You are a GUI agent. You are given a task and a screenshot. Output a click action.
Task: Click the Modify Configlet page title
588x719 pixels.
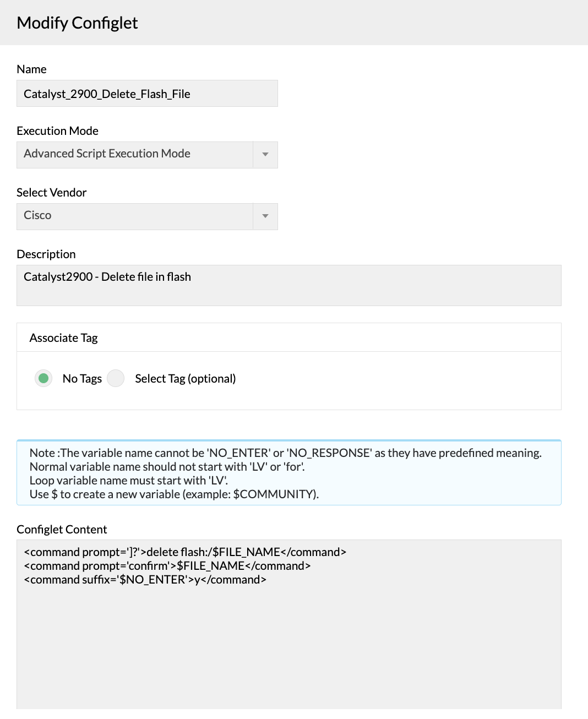coord(77,23)
